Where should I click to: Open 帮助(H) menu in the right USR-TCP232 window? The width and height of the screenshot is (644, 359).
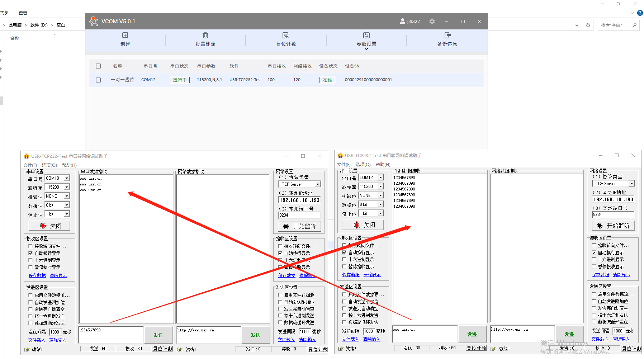click(383, 165)
